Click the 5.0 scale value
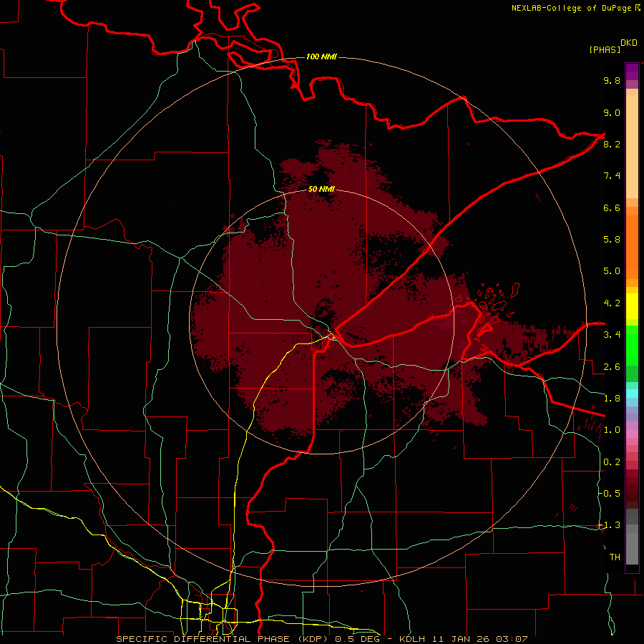The image size is (644, 644). click(x=612, y=271)
